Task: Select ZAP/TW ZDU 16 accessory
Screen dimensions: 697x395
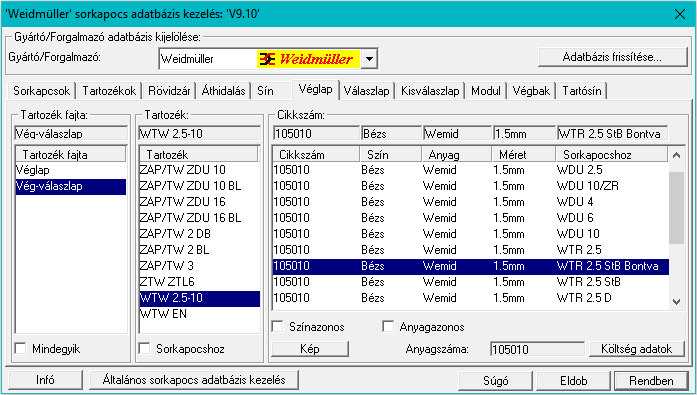Action: pos(200,202)
